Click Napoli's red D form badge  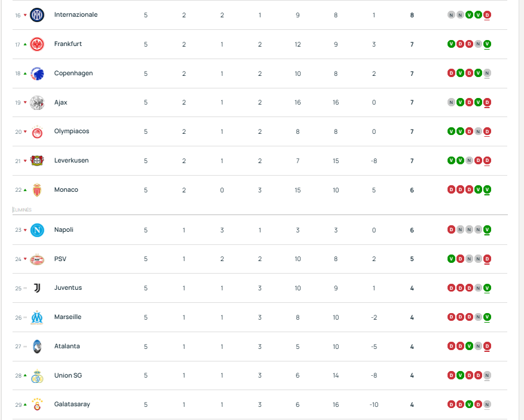click(452, 230)
